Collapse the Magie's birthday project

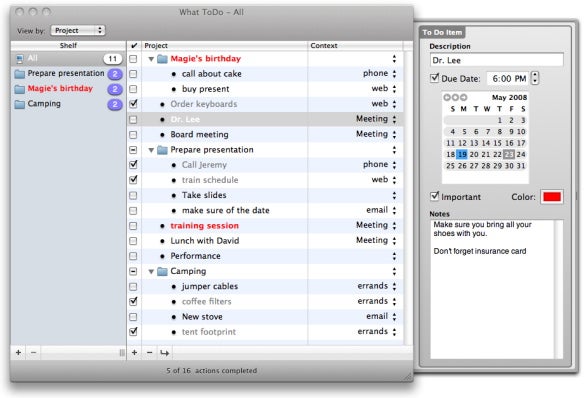pos(151,59)
